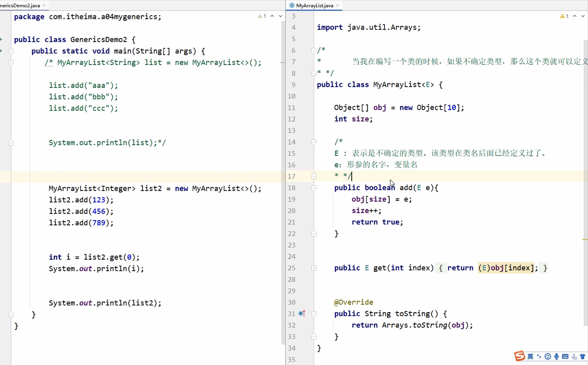Viewport: 588px width, 365px height.
Task: Click 'obj[size] = e;' statement
Action: click(x=381, y=199)
